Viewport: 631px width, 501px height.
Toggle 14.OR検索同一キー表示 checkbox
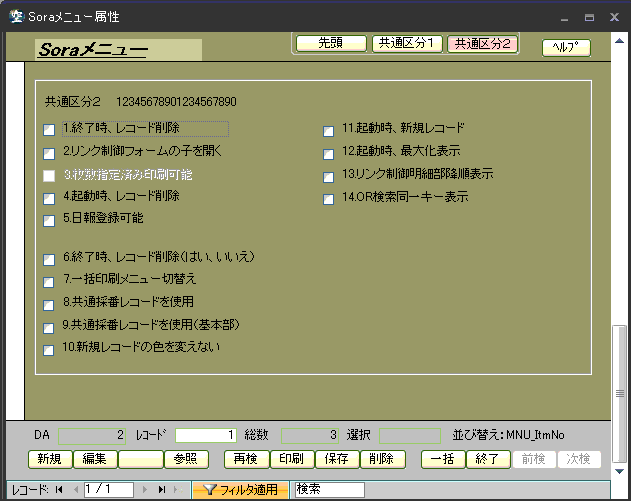[328, 199]
